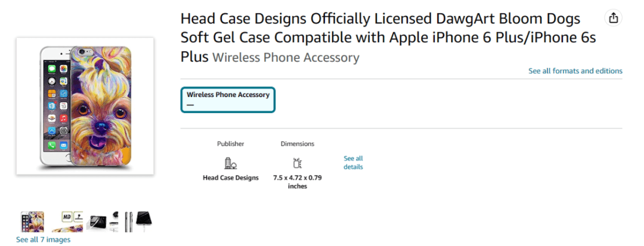This screenshot has width=644, height=246.
Task: Click the dash under Wireless Phone Accessory format
Action: click(x=190, y=104)
